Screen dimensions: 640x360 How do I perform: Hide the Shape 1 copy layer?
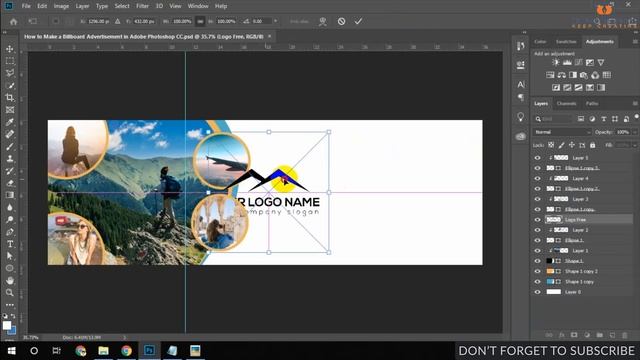[538, 282]
